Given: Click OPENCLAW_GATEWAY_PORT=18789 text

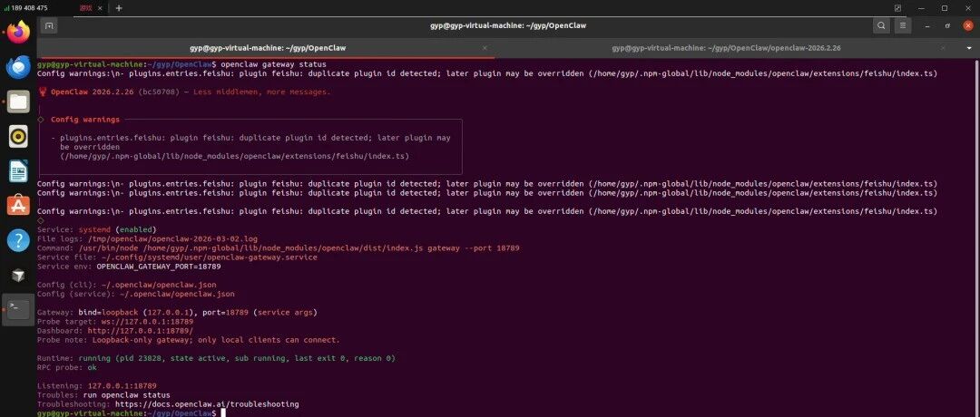Looking at the screenshot, I should (159, 267).
